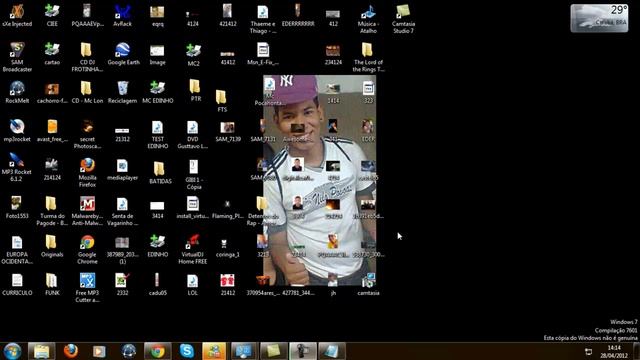Select the LOL audio file icon
Image resolution: width=640 pixels, height=360 pixels.
pos(193,284)
